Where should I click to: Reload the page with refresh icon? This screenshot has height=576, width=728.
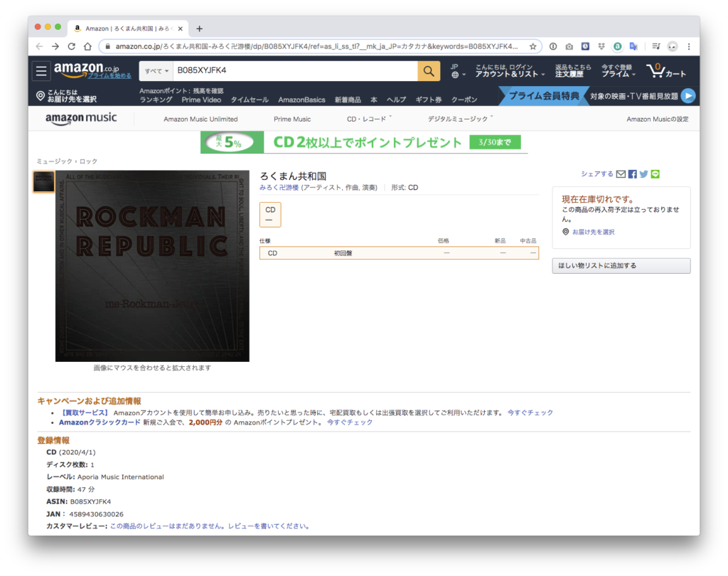point(72,46)
